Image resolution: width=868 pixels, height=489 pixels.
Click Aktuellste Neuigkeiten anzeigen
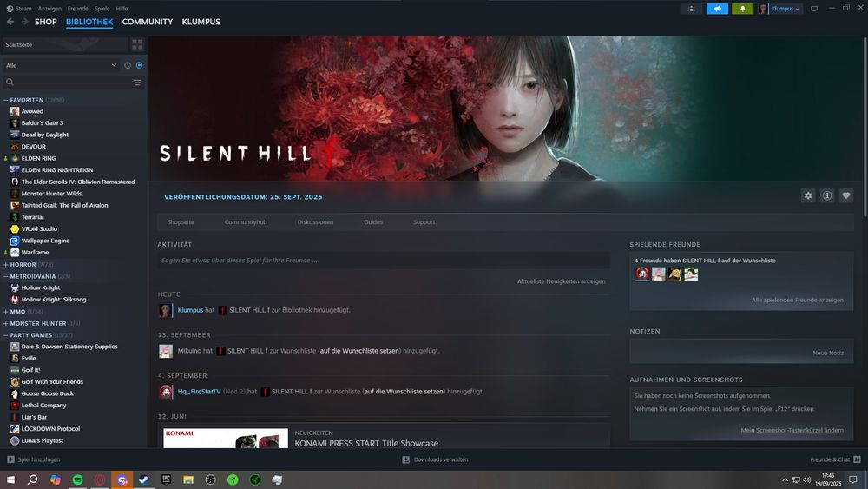(561, 281)
